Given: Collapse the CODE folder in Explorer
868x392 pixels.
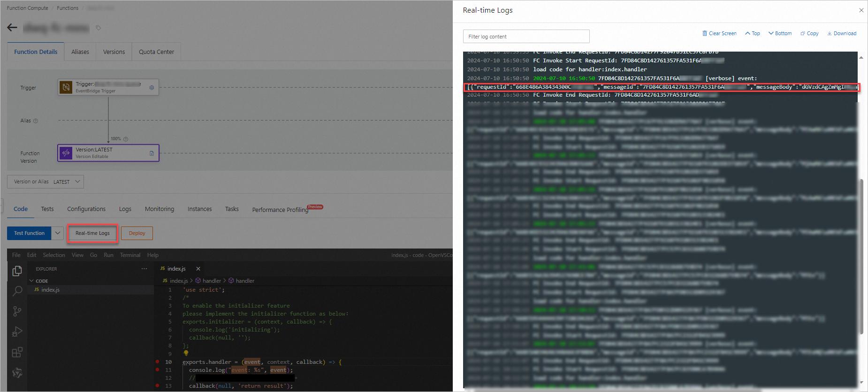Looking at the screenshot, I should (x=38, y=281).
